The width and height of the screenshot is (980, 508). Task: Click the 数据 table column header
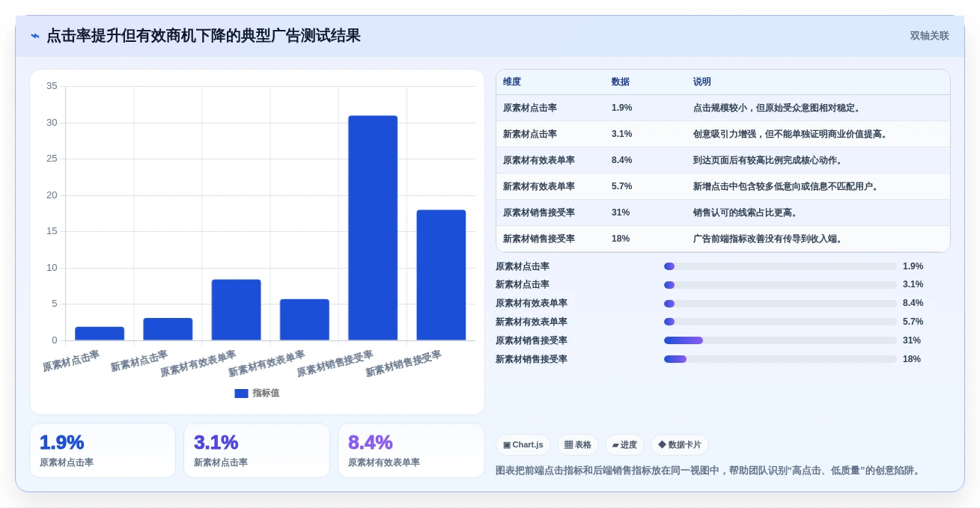621,82
